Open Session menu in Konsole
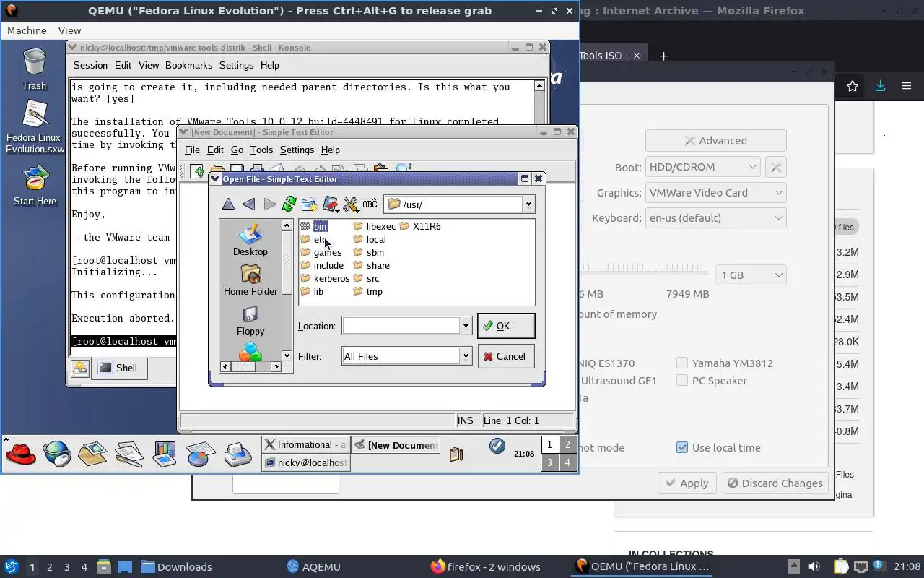The width and height of the screenshot is (924, 578). pos(90,65)
